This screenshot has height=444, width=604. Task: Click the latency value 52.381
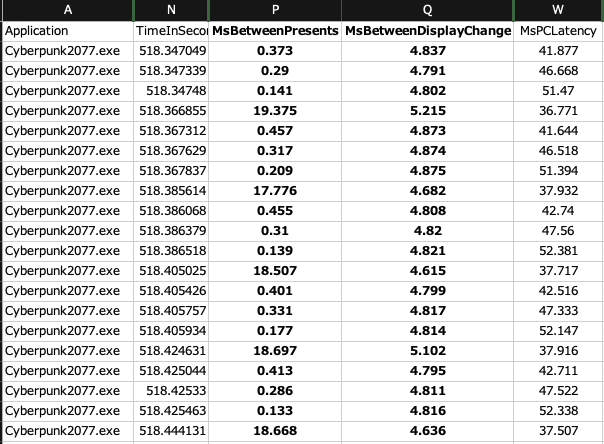[558, 250]
